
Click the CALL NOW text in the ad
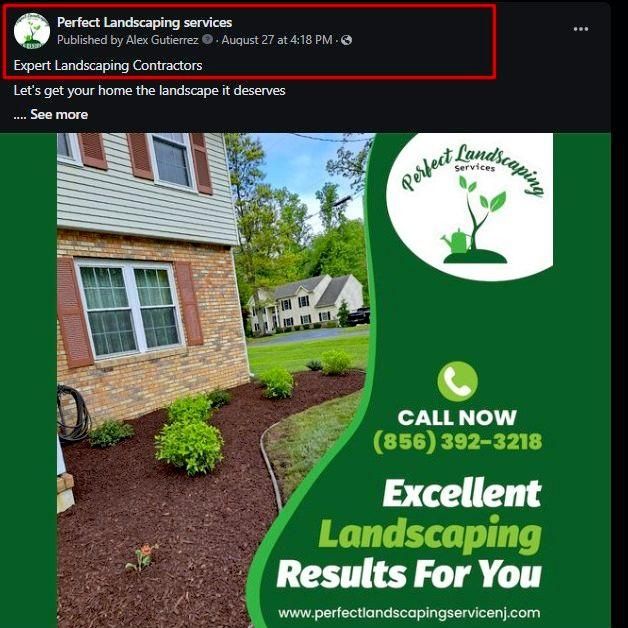click(x=457, y=418)
